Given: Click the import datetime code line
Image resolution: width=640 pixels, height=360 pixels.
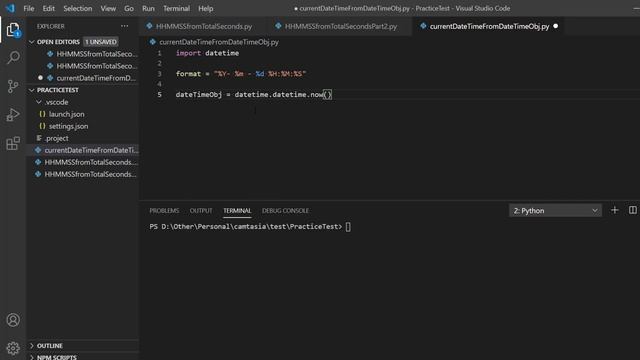Looking at the screenshot, I should click(207, 53).
